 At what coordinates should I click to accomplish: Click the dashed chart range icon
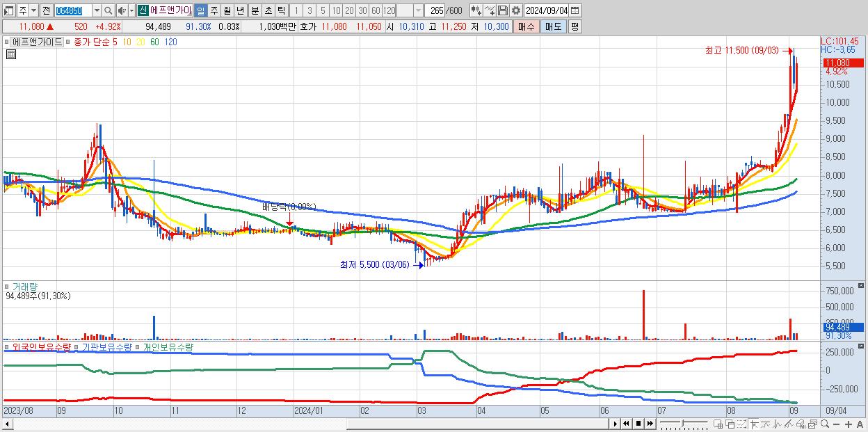[741, 424]
